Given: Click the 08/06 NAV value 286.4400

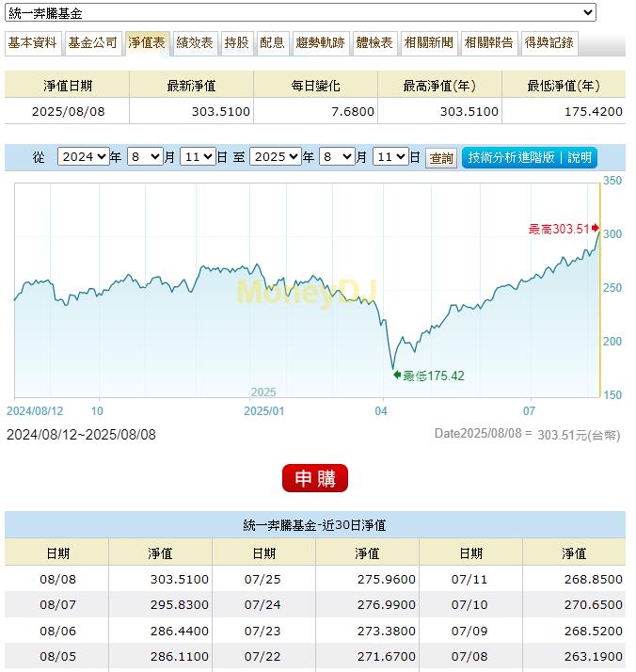Looking at the screenshot, I should (179, 631).
